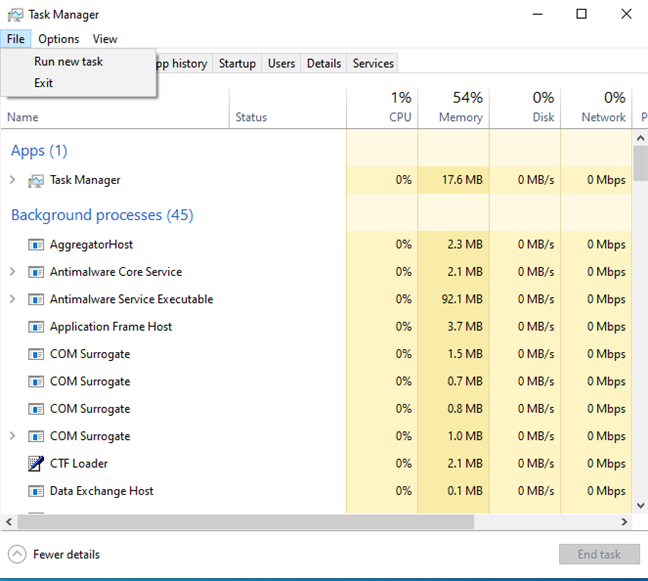This screenshot has width=648, height=581.
Task: Click the 0.8 MB memory value
Action: [x=465, y=409]
